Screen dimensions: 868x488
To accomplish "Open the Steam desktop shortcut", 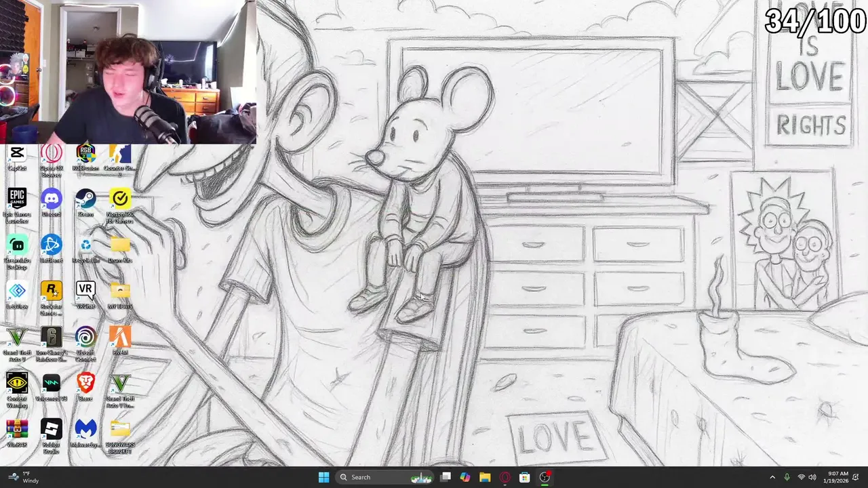I will [85, 203].
